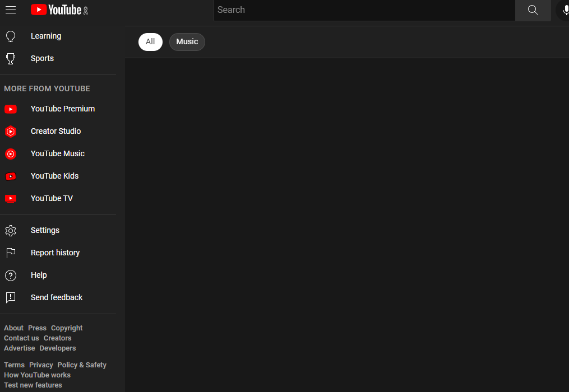Open the Help entry
Screen dimensions: 569x392
(39, 275)
